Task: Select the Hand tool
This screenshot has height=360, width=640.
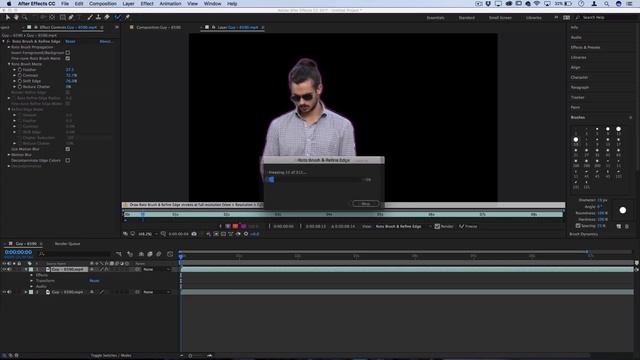Action: [16, 17]
